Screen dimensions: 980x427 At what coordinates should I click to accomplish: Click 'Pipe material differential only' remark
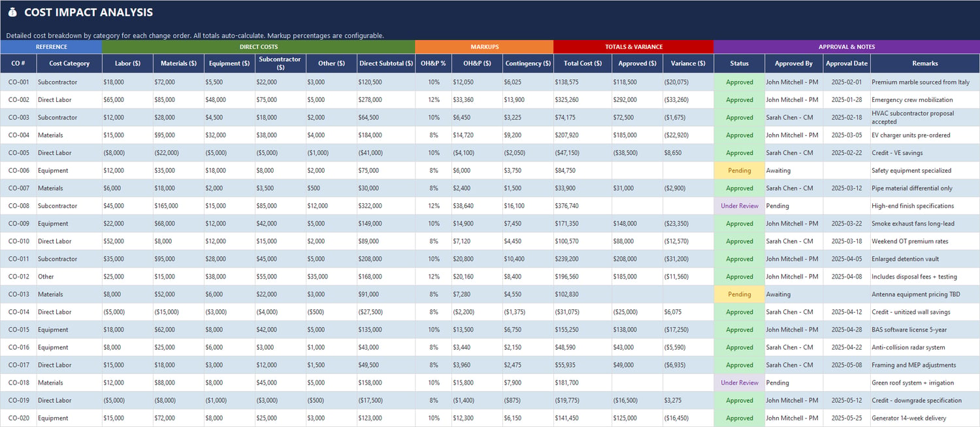click(x=925, y=188)
